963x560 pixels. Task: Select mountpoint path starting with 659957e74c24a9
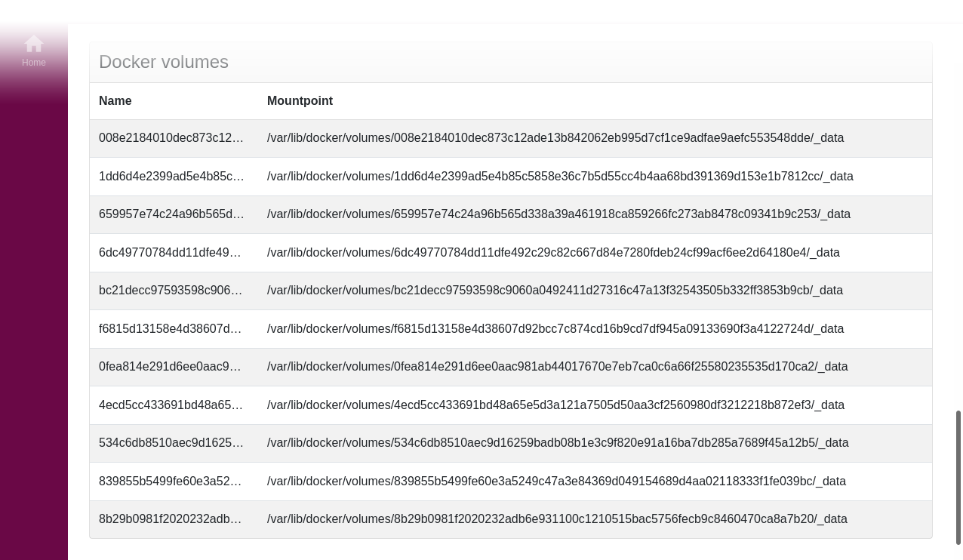point(558,214)
